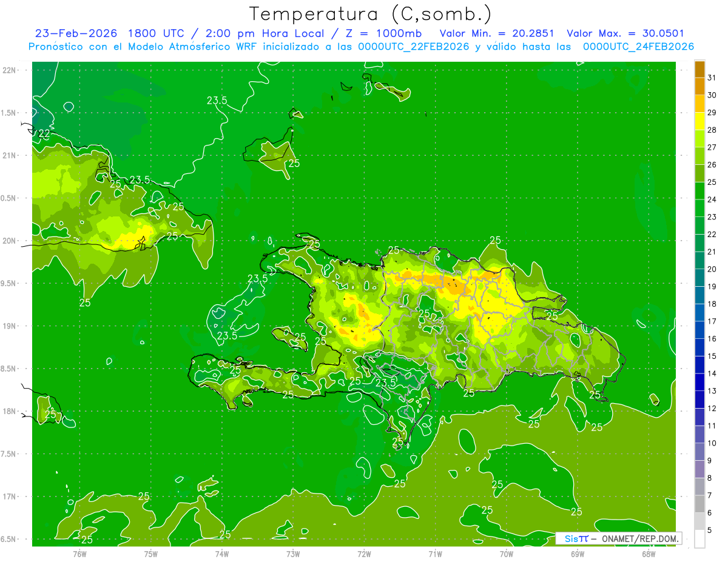728x562 pixels.
Task: Click "2:00 pm Hora Local" text
Action: pyautogui.click(x=266, y=33)
